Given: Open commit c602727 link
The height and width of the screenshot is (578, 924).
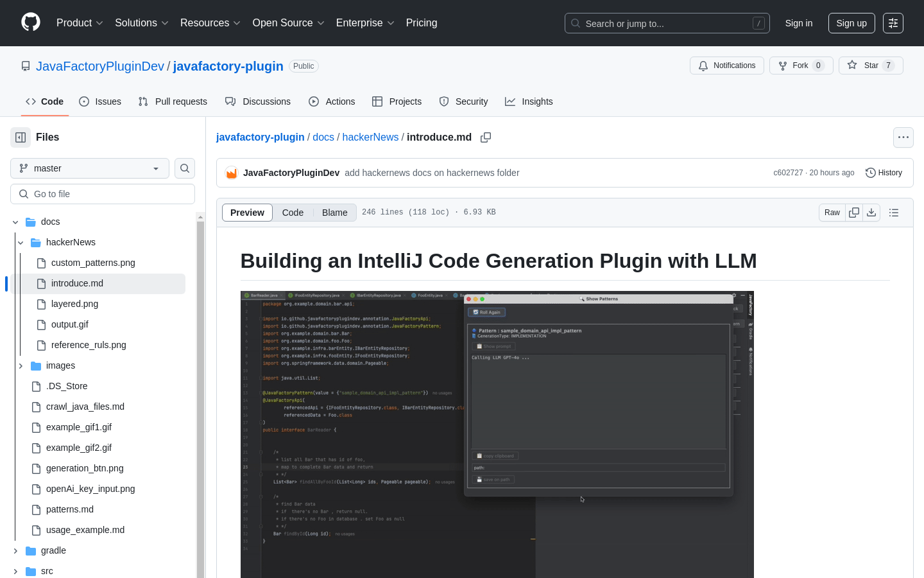Looking at the screenshot, I should (x=788, y=173).
